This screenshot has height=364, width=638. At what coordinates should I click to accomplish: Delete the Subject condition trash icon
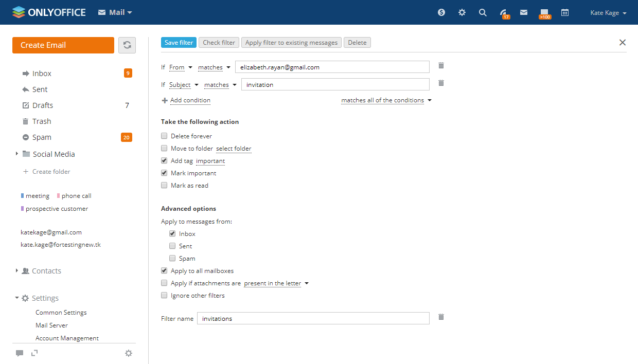click(441, 83)
